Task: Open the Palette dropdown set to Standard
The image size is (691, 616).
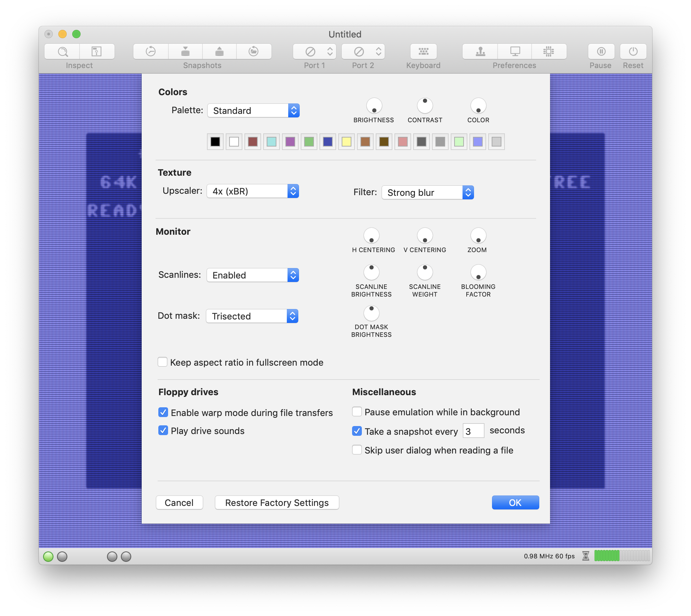Action: click(x=253, y=110)
